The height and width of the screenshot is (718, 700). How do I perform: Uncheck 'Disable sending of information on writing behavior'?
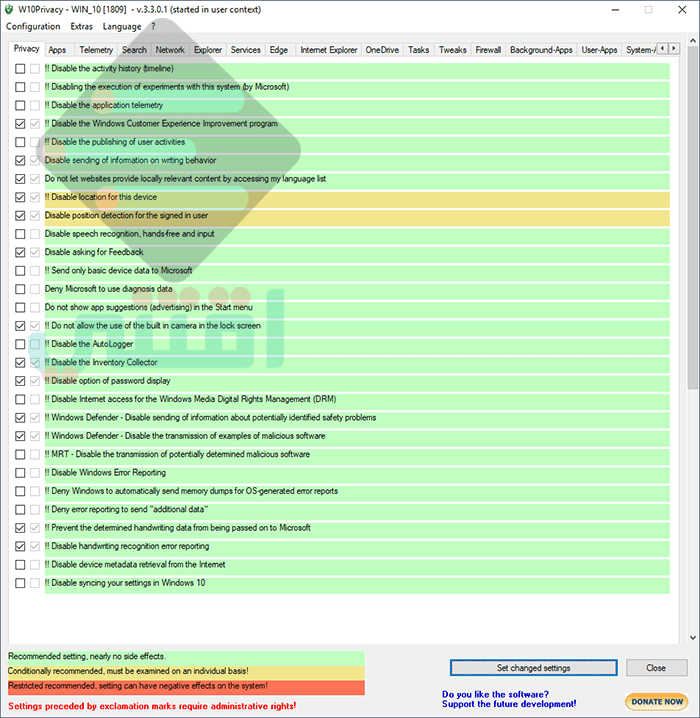(20, 160)
